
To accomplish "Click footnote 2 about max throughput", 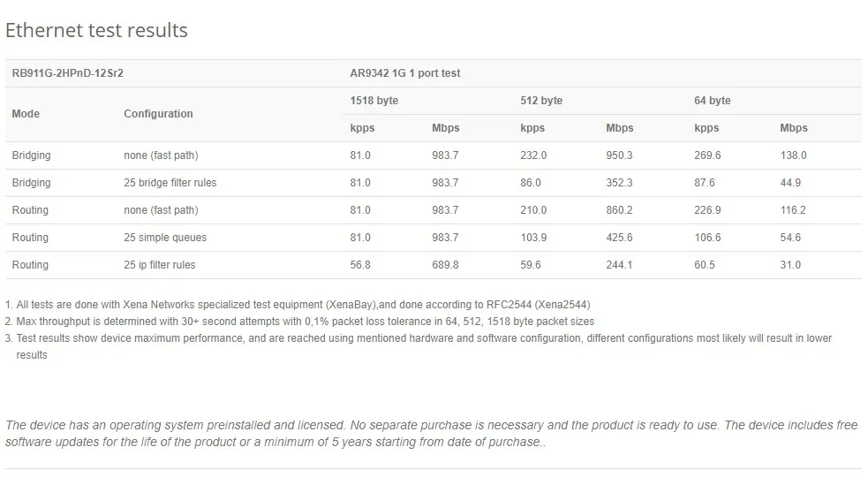I will 300,322.
